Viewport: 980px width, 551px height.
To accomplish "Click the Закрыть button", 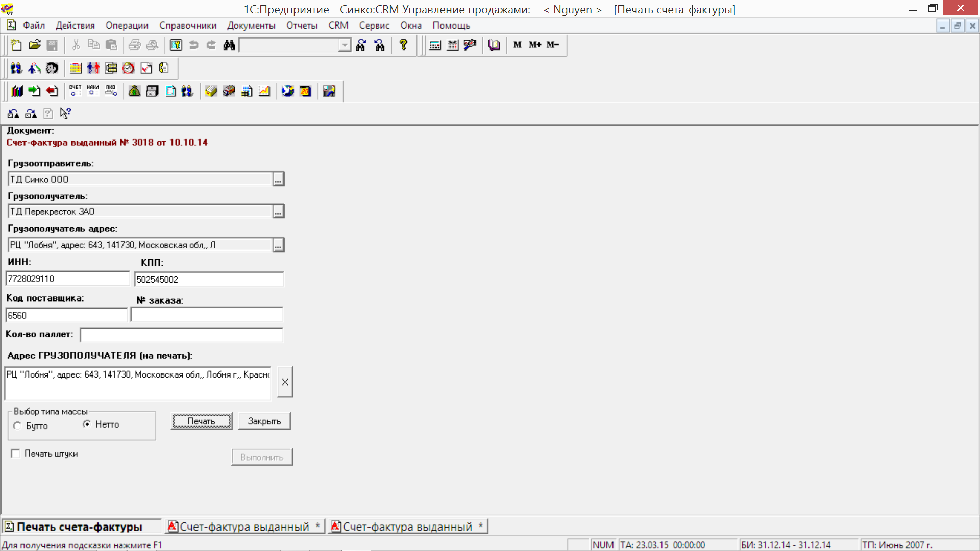I will coord(264,421).
